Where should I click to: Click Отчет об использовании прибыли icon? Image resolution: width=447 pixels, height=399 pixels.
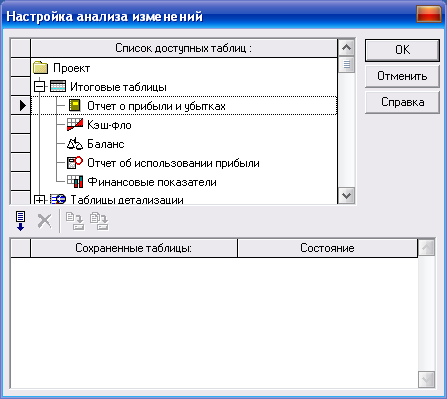click(x=75, y=163)
